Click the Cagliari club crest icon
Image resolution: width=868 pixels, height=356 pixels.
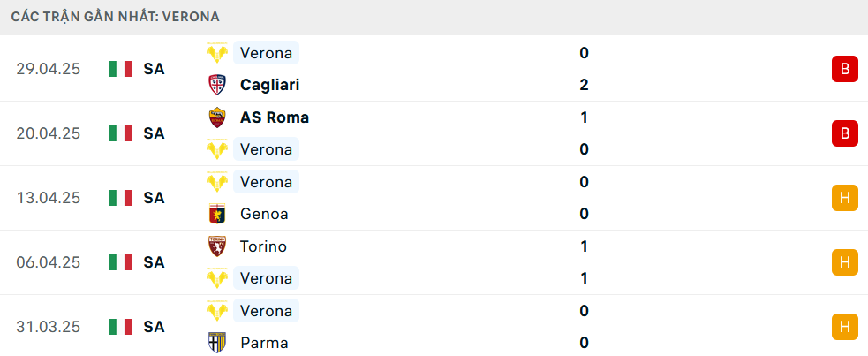tap(217, 85)
